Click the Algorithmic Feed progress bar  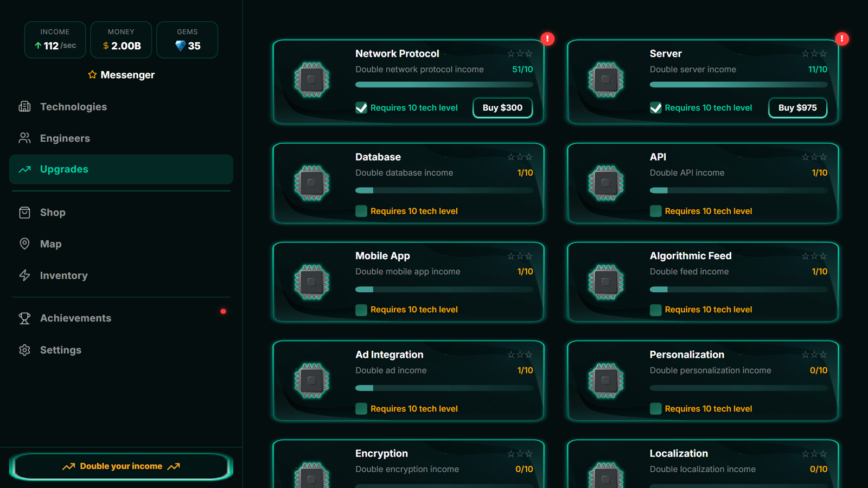click(739, 290)
